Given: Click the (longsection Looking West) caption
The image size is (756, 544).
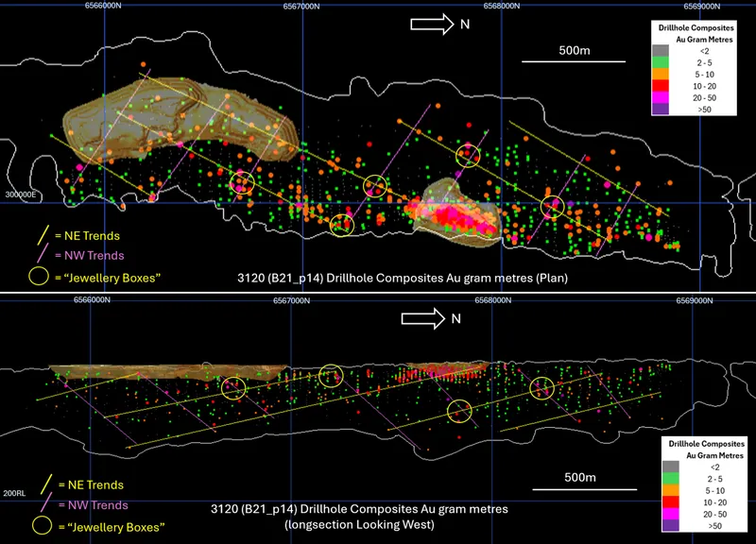Looking at the screenshot, I should (359, 525).
